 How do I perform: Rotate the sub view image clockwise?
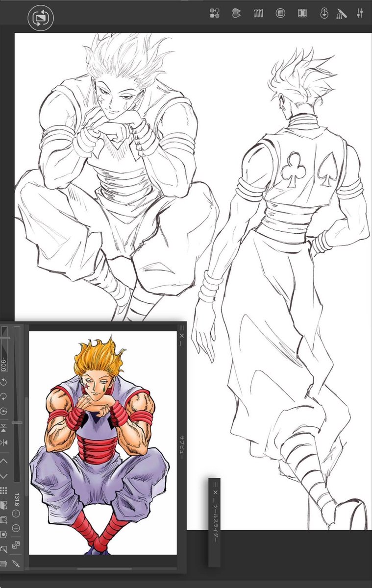[3, 396]
